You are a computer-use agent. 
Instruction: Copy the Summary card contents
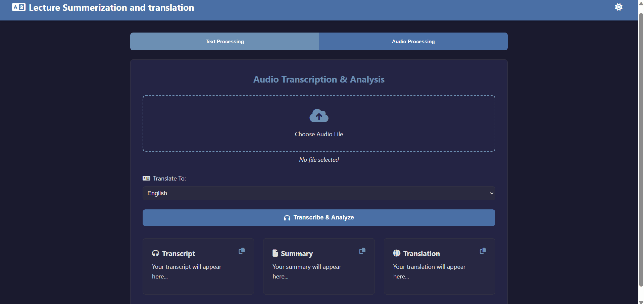(362, 251)
